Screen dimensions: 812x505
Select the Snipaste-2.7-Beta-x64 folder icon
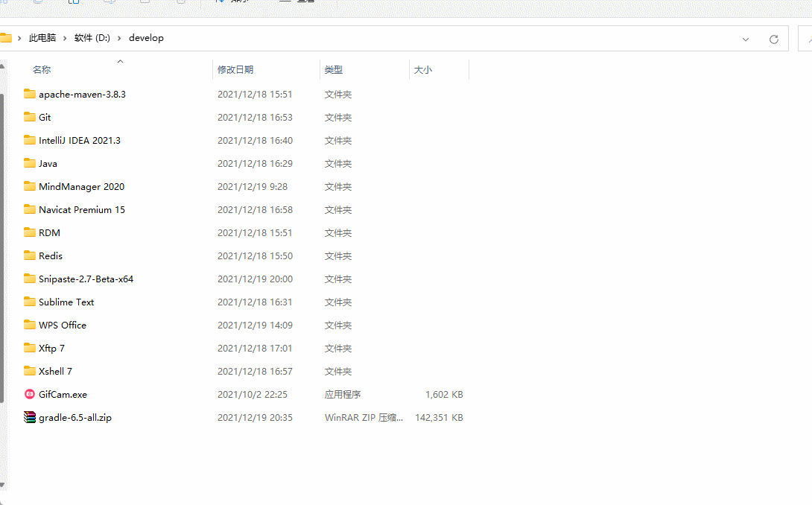30,279
